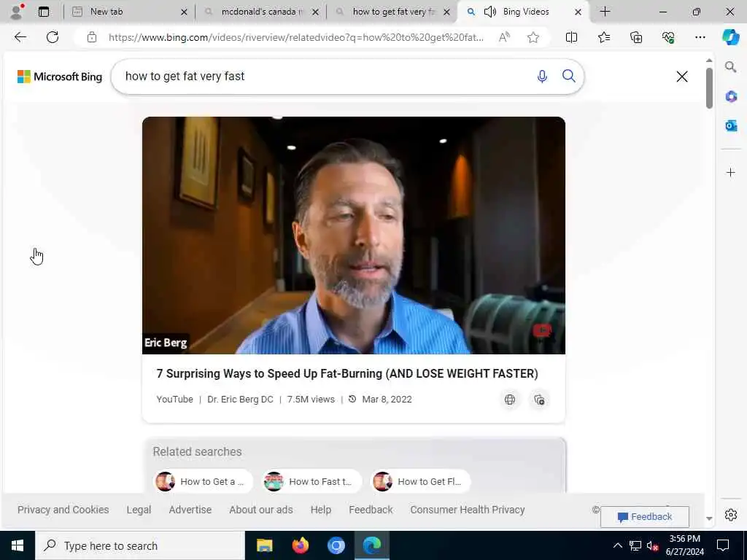
Task: Add a sidebar app with plus
Action: [731, 172]
